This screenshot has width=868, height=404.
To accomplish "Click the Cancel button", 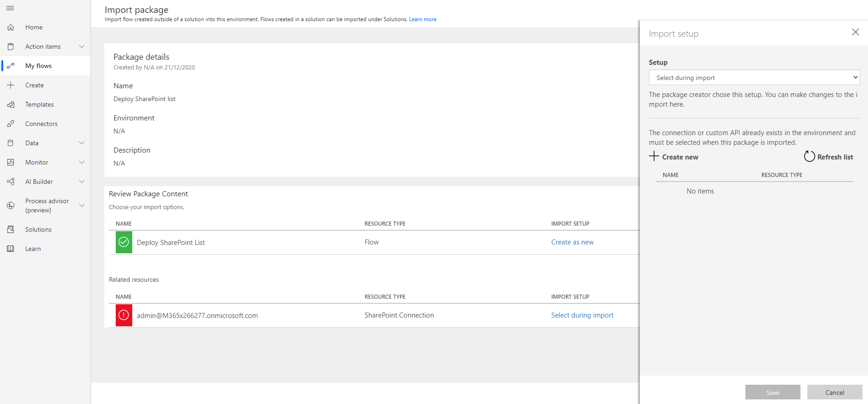I will coord(834,392).
